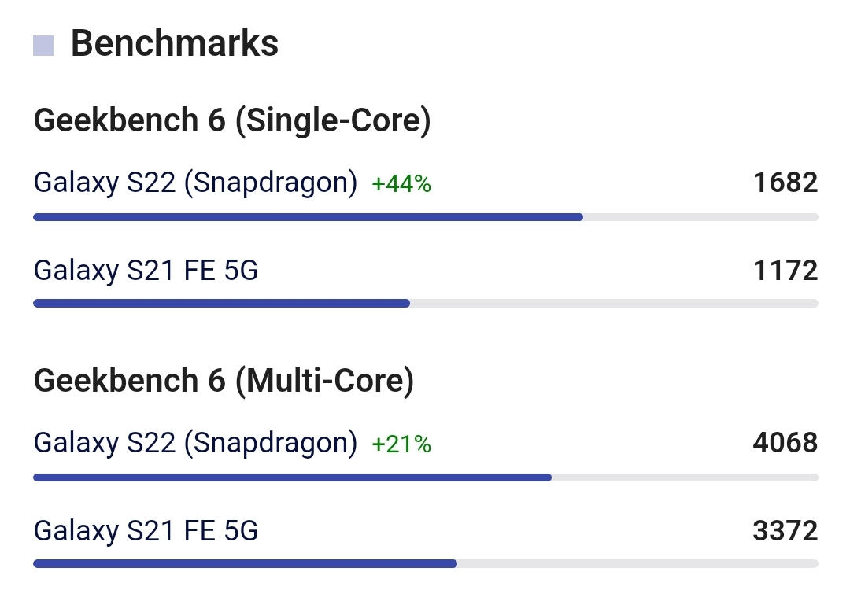This screenshot has width=850, height=616.
Task: Click the green +21% badge
Action: [x=401, y=444]
